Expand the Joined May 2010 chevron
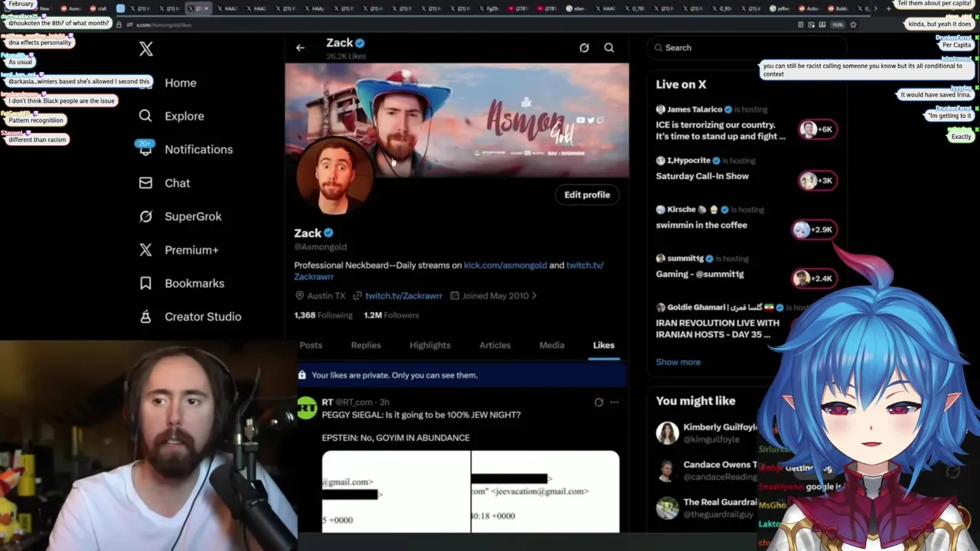Viewport: 980px width, 551px height. 534,295
